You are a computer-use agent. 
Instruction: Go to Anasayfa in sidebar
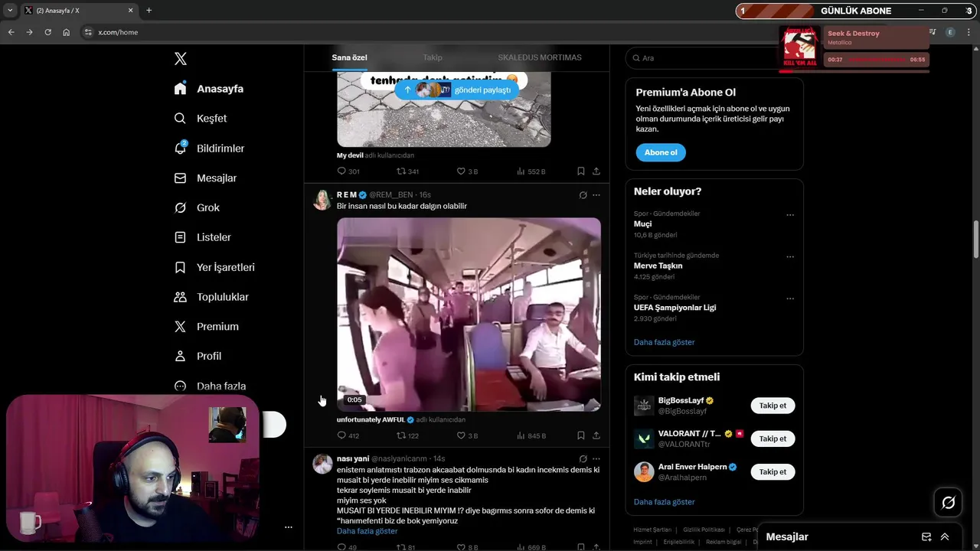coord(209,89)
